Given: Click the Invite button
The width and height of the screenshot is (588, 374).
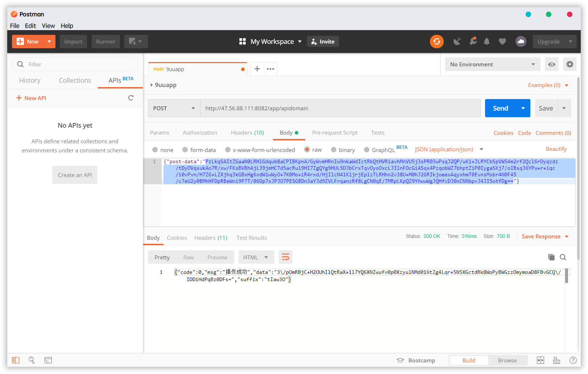Looking at the screenshot, I should (x=323, y=41).
